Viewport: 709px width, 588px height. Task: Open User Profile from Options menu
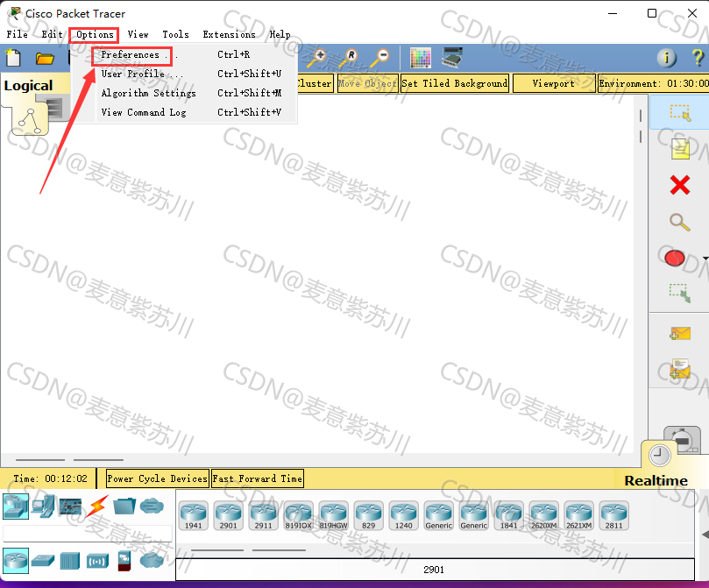(x=183, y=74)
